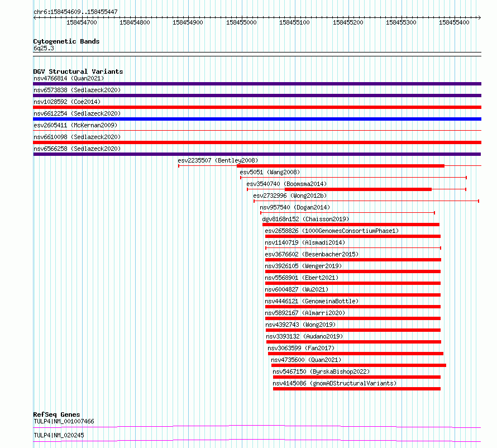
Task: Open esv3540740 (Boomsma2014) variant label
Action: (x=286, y=184)
